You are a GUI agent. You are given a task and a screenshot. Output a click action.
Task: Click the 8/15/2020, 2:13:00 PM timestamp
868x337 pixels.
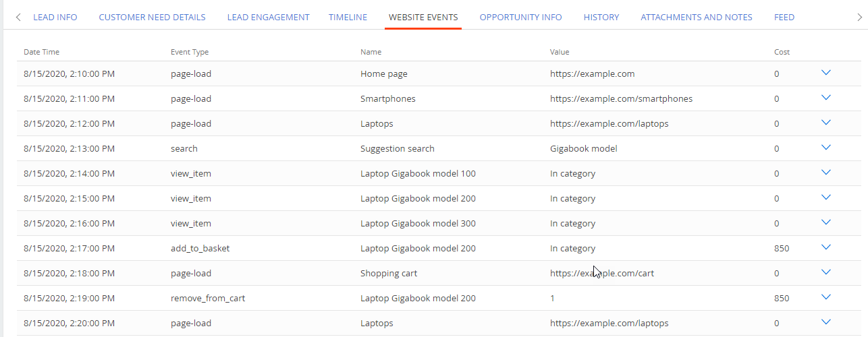point(69,149)
